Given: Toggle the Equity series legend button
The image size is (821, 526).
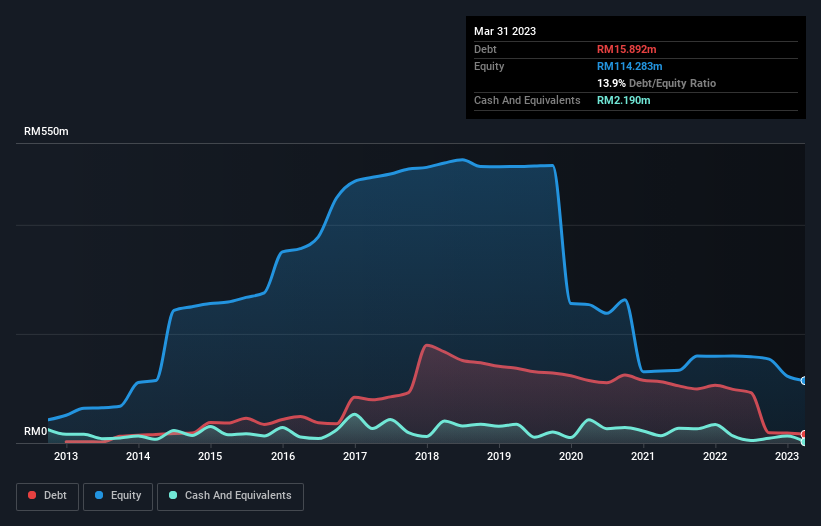Looking at the screenshot, I should coord(118,496).
